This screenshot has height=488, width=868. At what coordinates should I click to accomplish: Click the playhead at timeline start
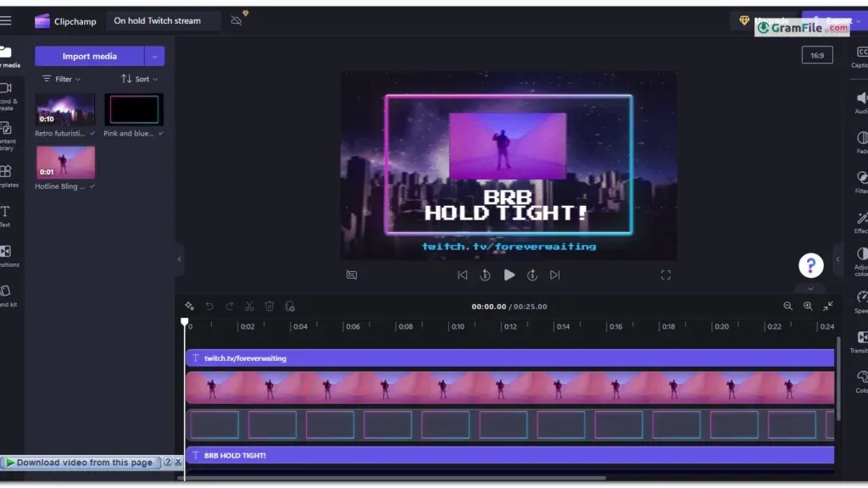click(x=184, y=321)
